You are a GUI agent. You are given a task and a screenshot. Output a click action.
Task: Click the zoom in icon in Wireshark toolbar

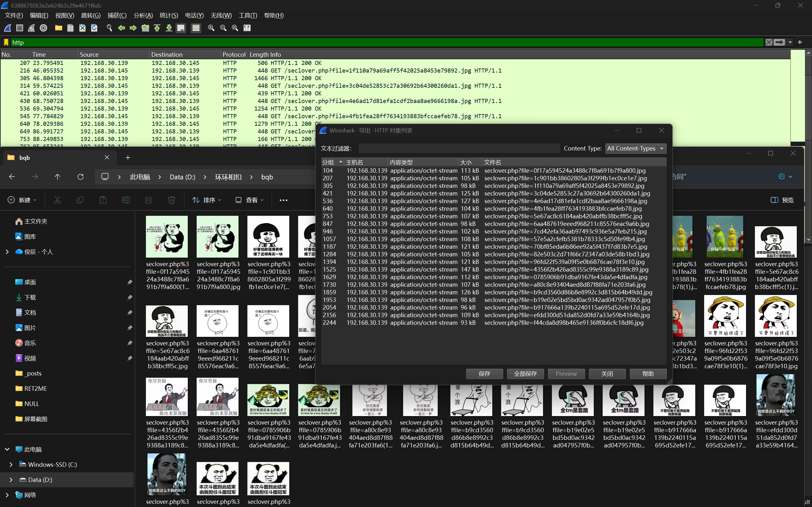pos(211,28)
